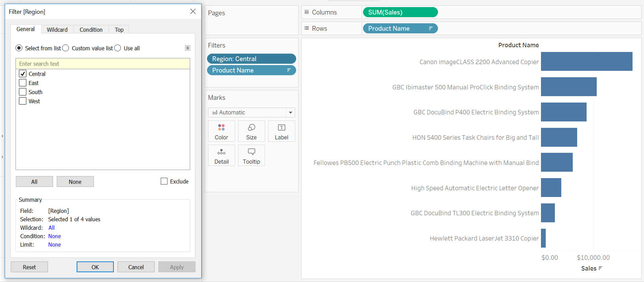Expand the lower side pane arrow at left edge
The height and width of the screenshot is (282, 644).
click(2, 157)
